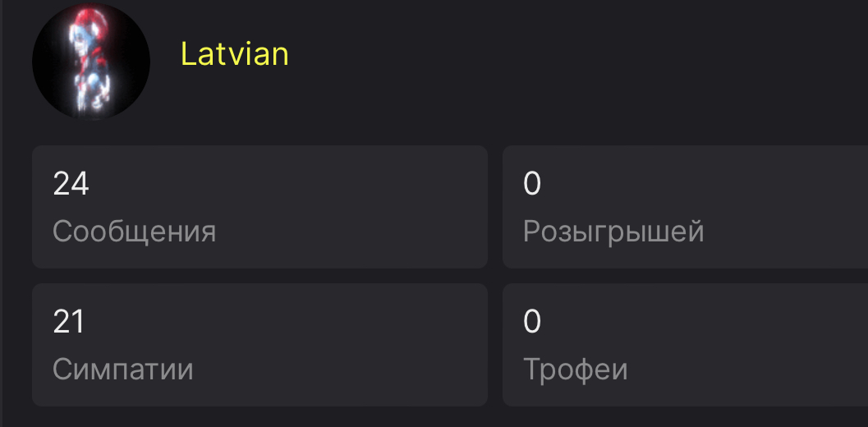Click the yellow Latvian profile name
Screen dimensions: 868x427
click(x=234, y=55)
